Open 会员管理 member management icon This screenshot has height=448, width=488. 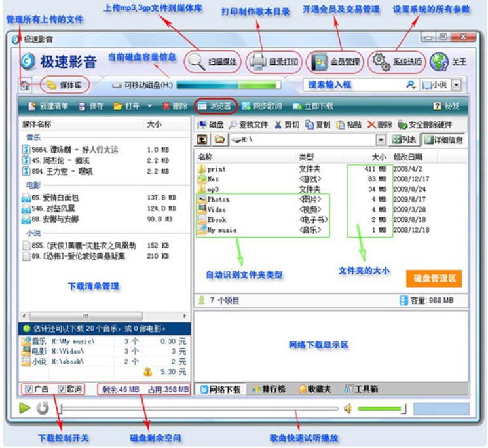click(x=319, y=62)
